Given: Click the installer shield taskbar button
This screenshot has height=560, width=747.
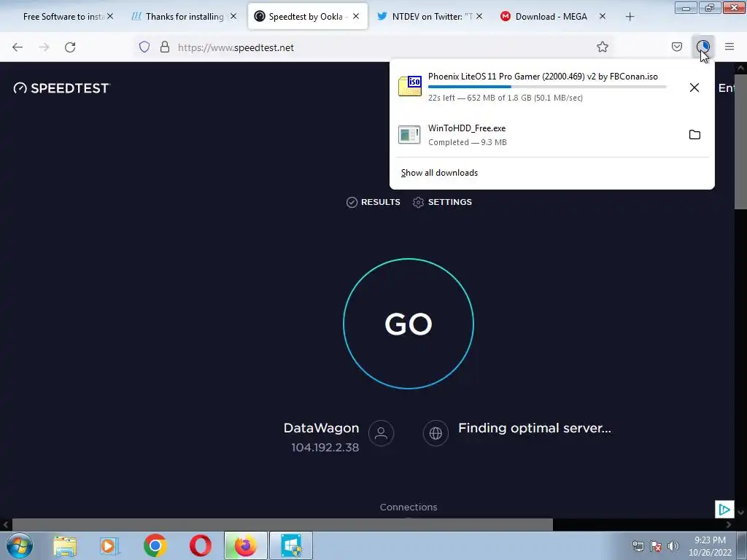Looking at the screenshot, I should pos(290,545).
